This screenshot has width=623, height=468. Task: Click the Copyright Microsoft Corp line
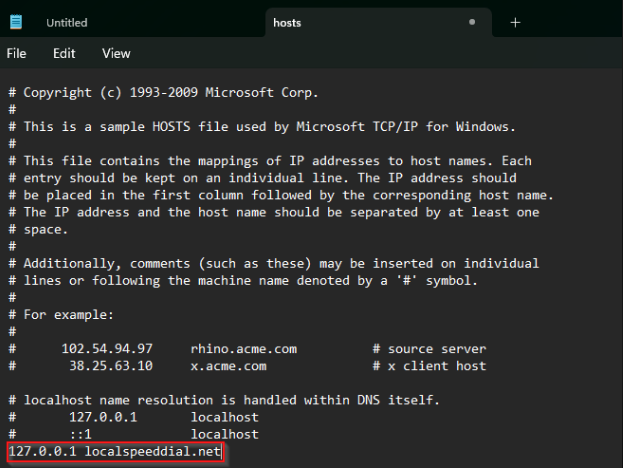(x=164, y=93)
